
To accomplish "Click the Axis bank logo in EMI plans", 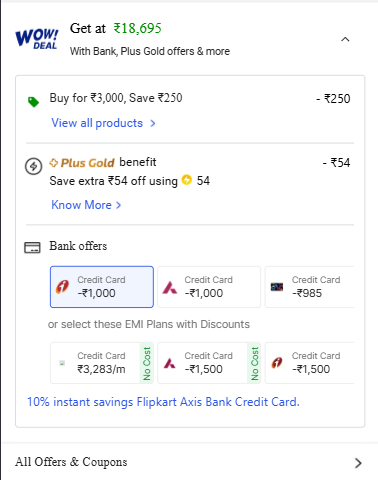I will click(170, 363).
